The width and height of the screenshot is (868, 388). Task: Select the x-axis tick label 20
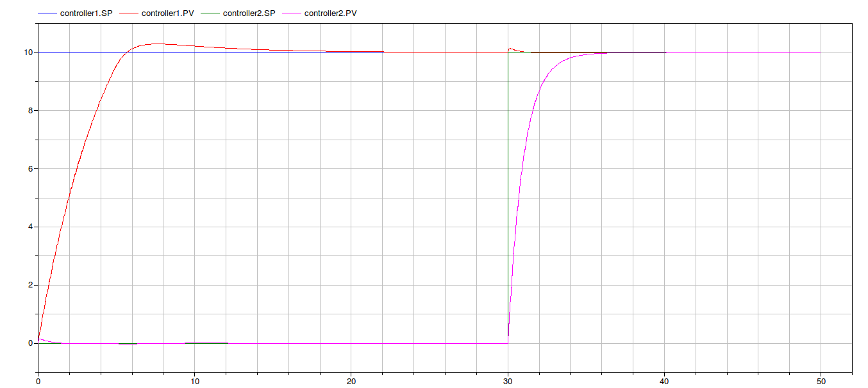[351, 381]
